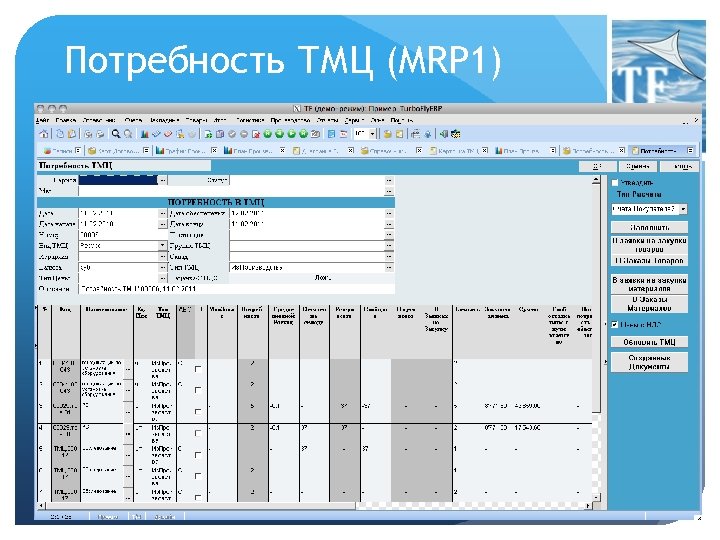This screenshot has height=540, width=720.
Task: Click the table horizontal scrollbar
Action: [199, 506]
